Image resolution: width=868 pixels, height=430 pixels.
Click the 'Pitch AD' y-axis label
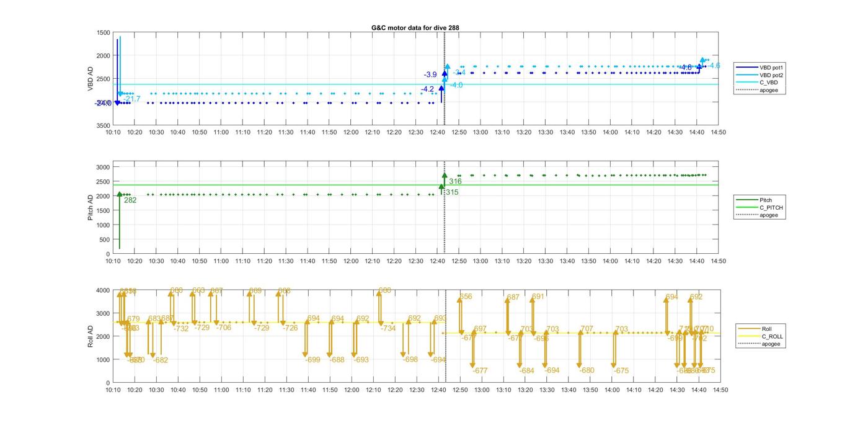(x=91, y=208)
